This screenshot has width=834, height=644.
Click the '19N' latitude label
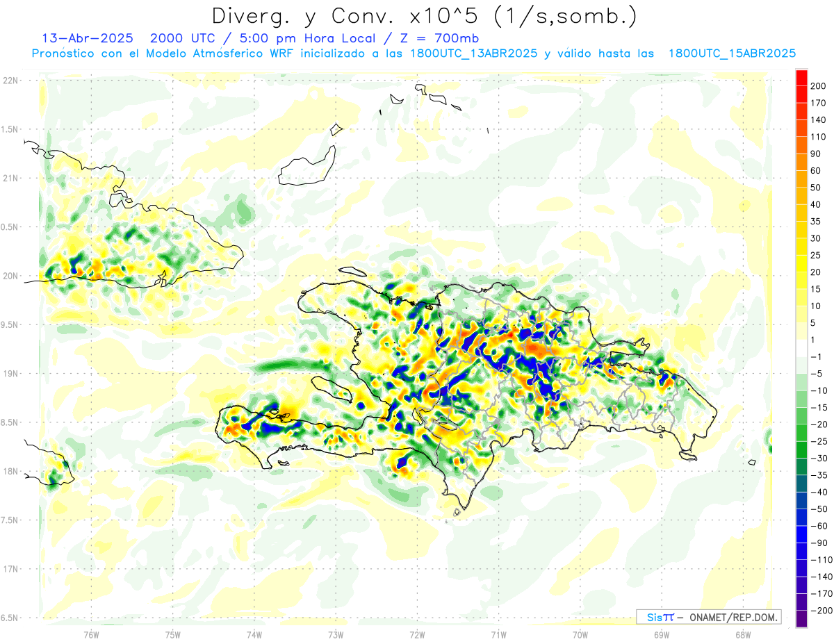click(10, 373)
